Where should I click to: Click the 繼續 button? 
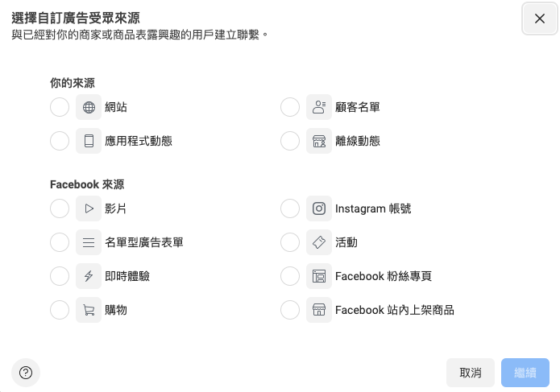pyautogui.click(x=525, y=373)
